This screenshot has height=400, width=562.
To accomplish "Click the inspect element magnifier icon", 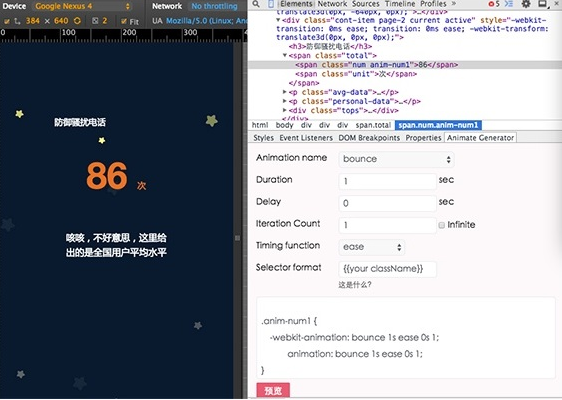I will 255,4.
